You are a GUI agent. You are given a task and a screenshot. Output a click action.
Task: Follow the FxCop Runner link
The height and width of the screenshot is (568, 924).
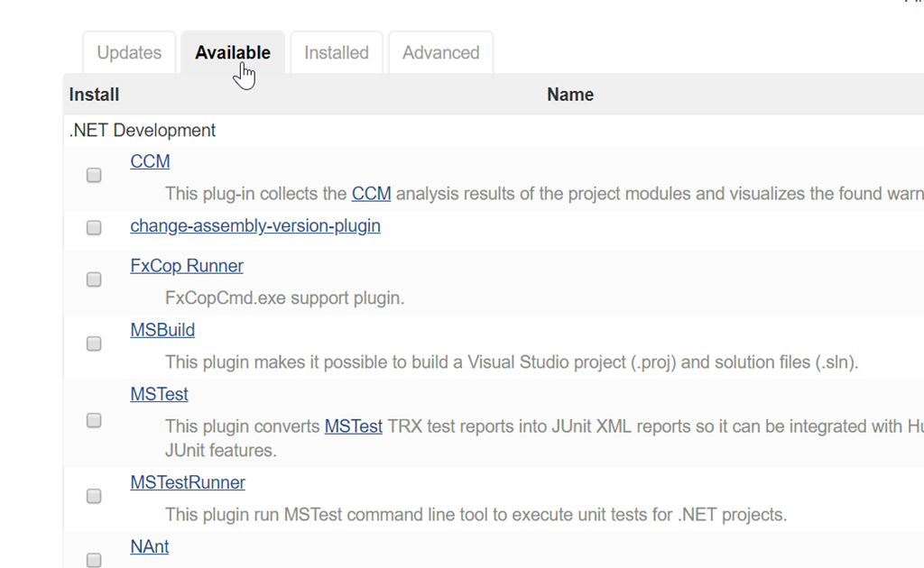click(187, 267)
